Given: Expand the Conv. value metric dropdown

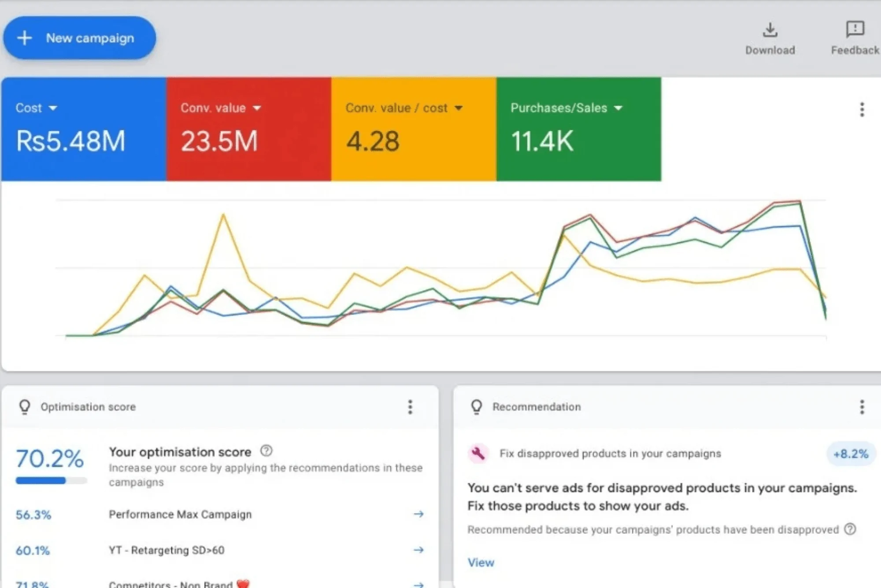Looking at the screenshot, I should pyautogui.click(x=257, y=108).
